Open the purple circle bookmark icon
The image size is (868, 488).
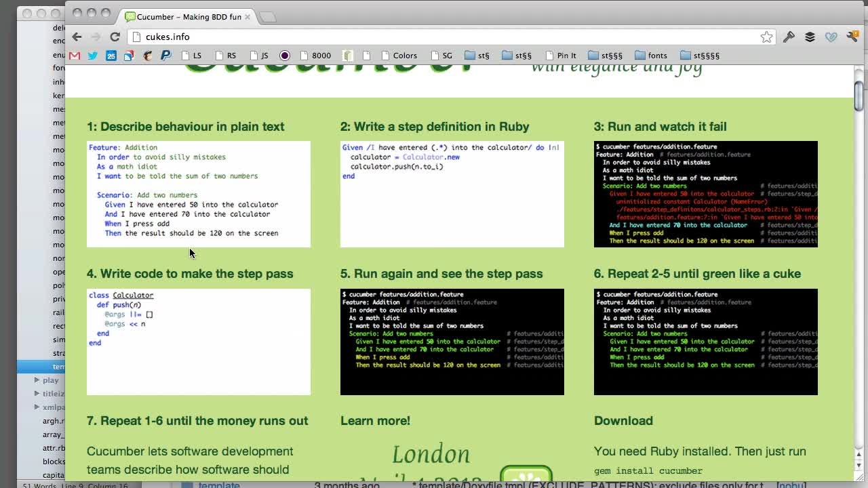pyautogui.click(x=285, y=56)
